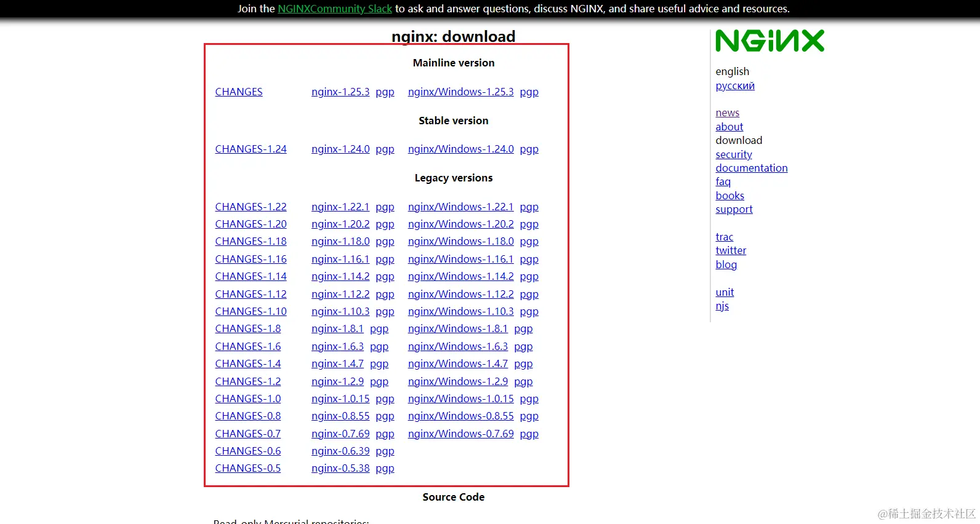The height and width of the screenshot is (524, 980).
Task: Download nginx-1.18.0
Action: (340, 241)
